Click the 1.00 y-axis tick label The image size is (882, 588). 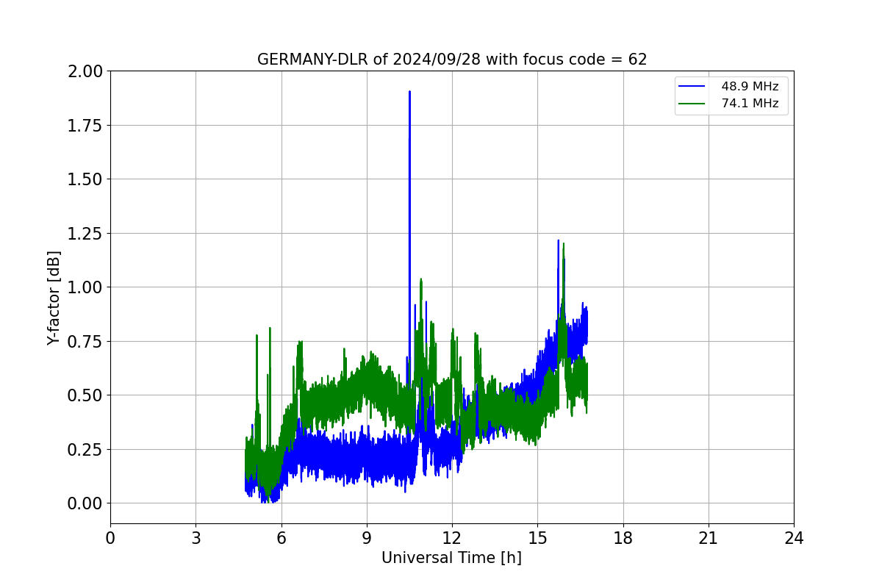tap(85, 287)
